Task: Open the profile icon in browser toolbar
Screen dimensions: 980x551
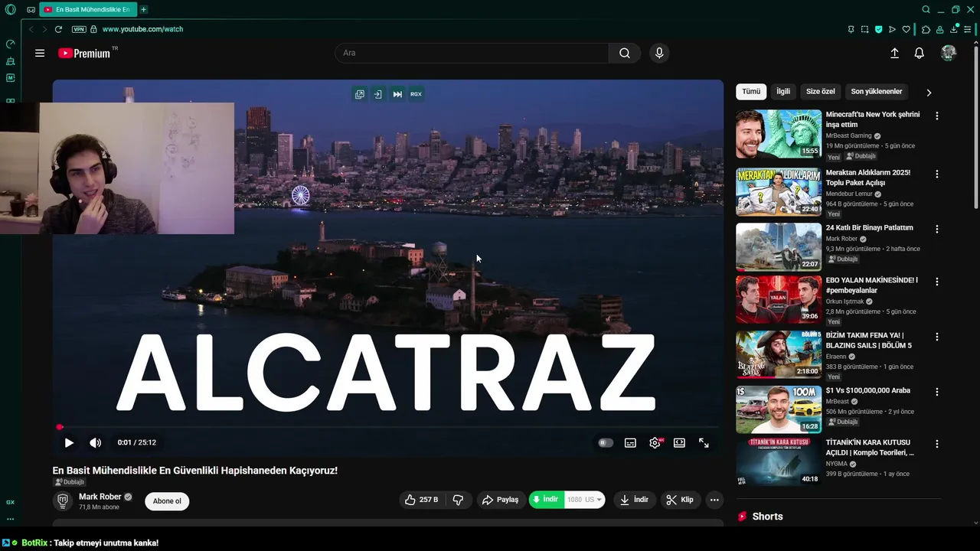Action: click(x=939, y=29)
